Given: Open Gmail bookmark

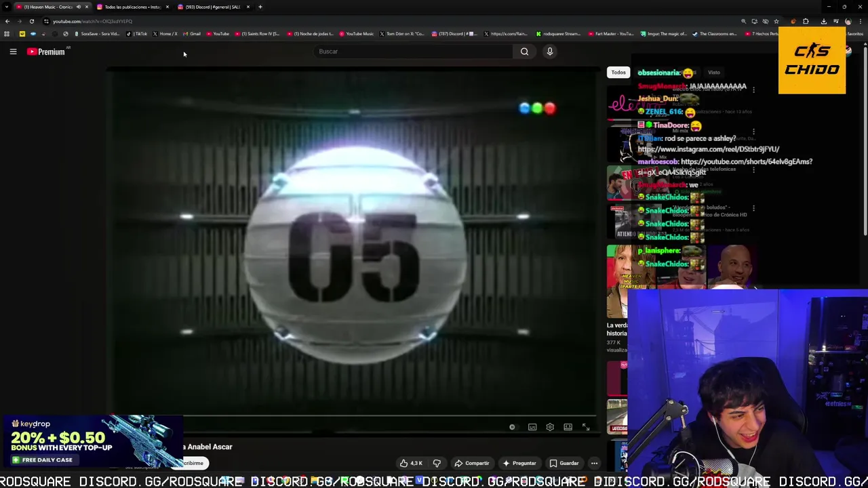Looking at the screenshot, I should pos(192,34).
